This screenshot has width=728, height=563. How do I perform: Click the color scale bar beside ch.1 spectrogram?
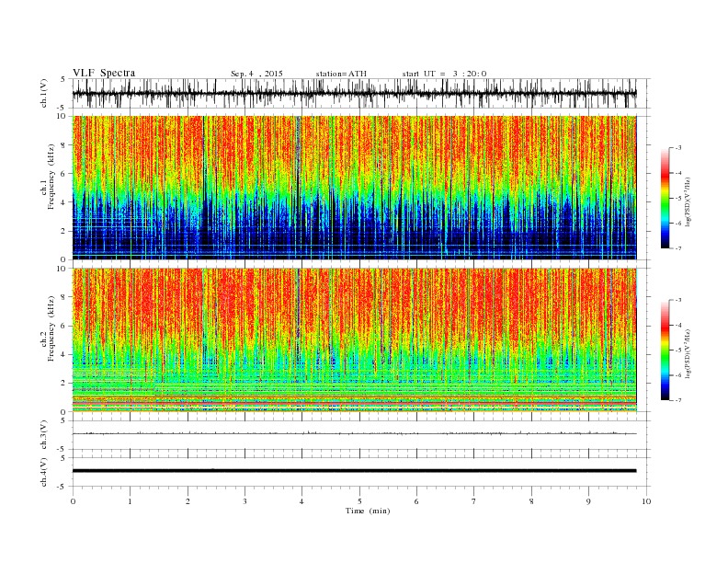tap(665, 199)
